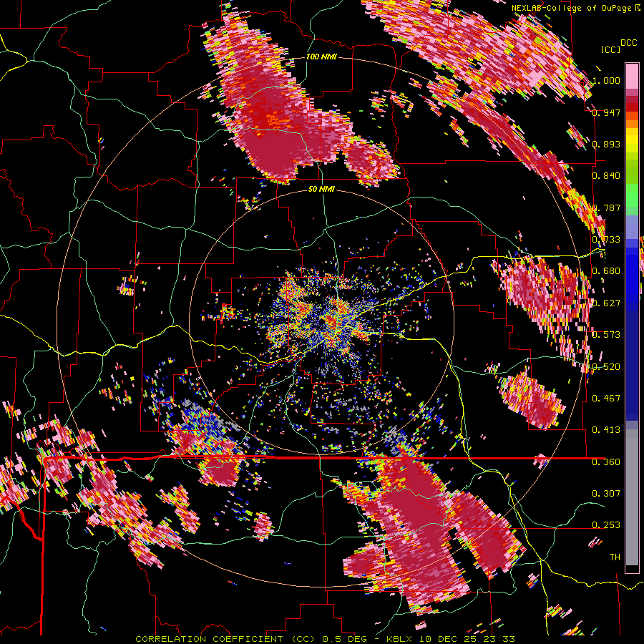Click the 0.573 scale value
Viewport: 644px width, 644px height.
click(606, 335)
